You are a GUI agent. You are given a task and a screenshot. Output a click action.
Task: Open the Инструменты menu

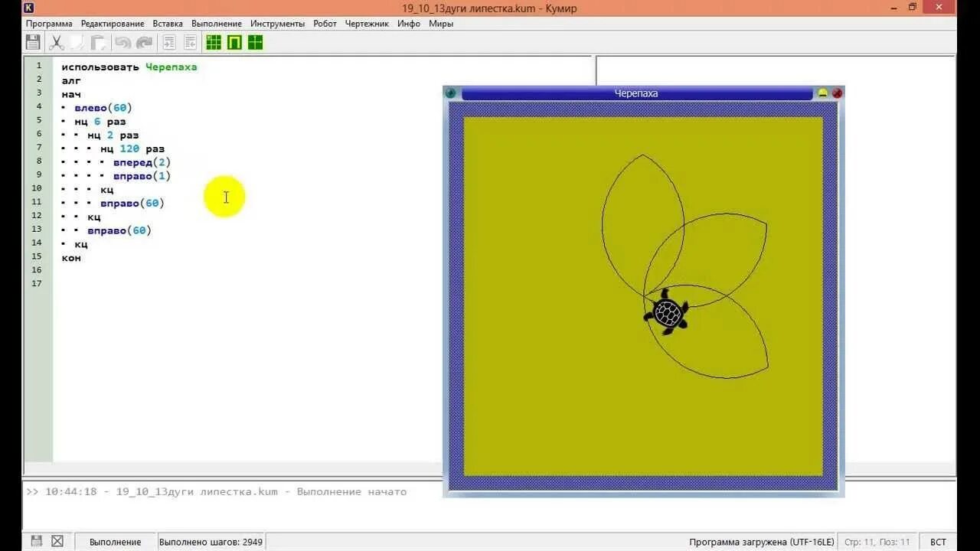[x=277, y=24]
